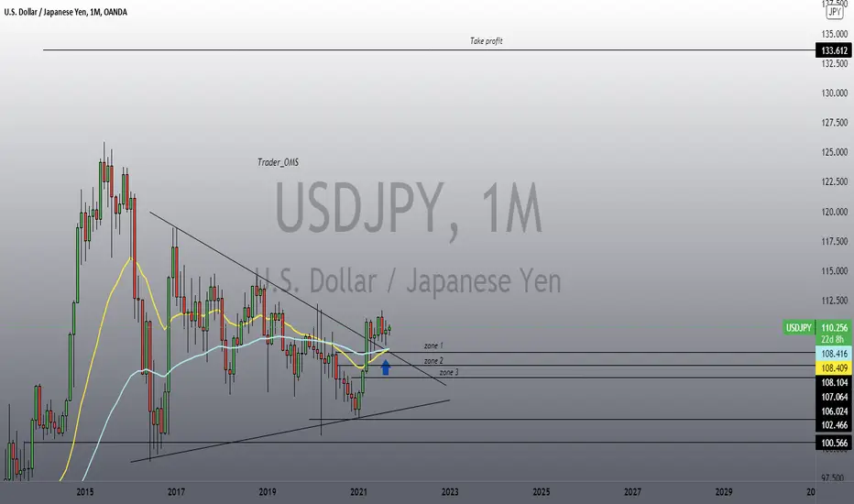Click the 106.024 price level tag
Image resolution: width=854 pixels, height=504 pixels.
point(835,411)
